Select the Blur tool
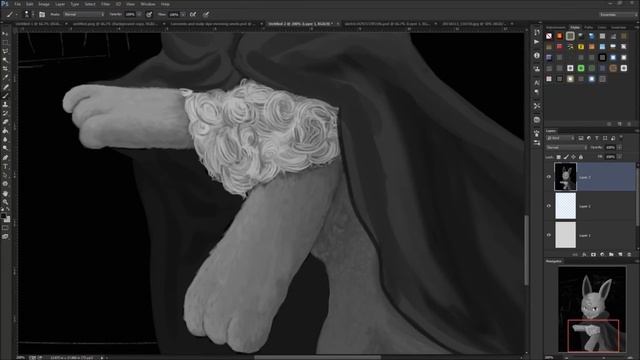The height and width of the screenshot is (360, 640). tap(5, 140)
